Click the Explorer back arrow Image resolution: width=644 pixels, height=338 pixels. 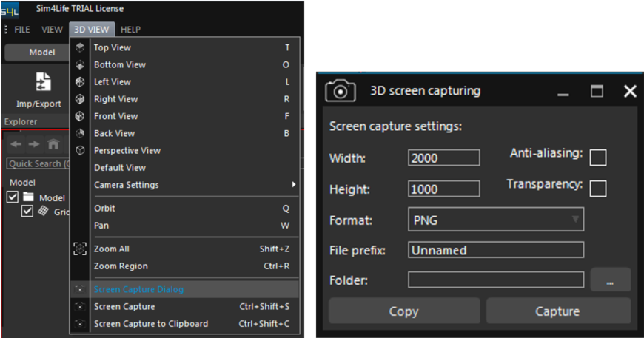tap(16, 145)
